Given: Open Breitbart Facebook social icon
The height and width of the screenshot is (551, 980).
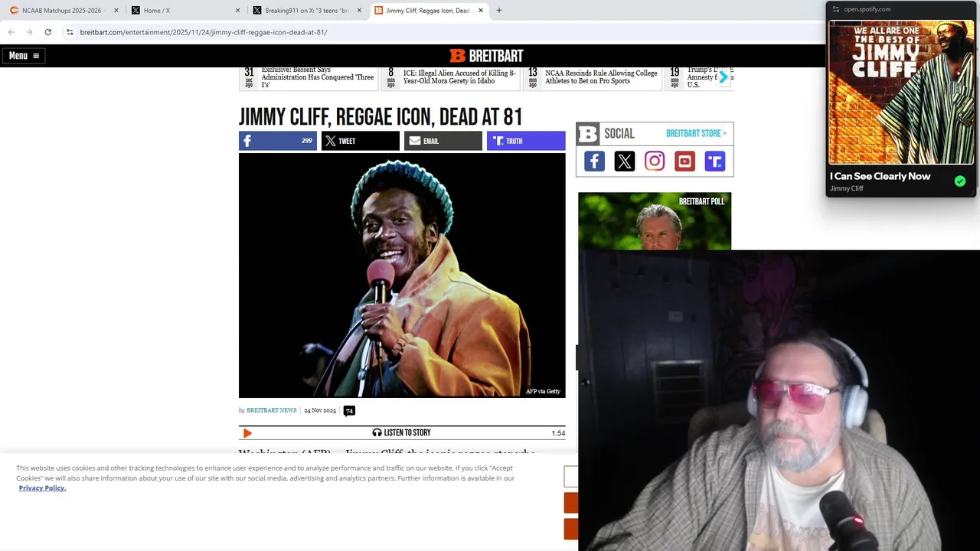Looking at the screenshot, I should [x=594, y=161].
